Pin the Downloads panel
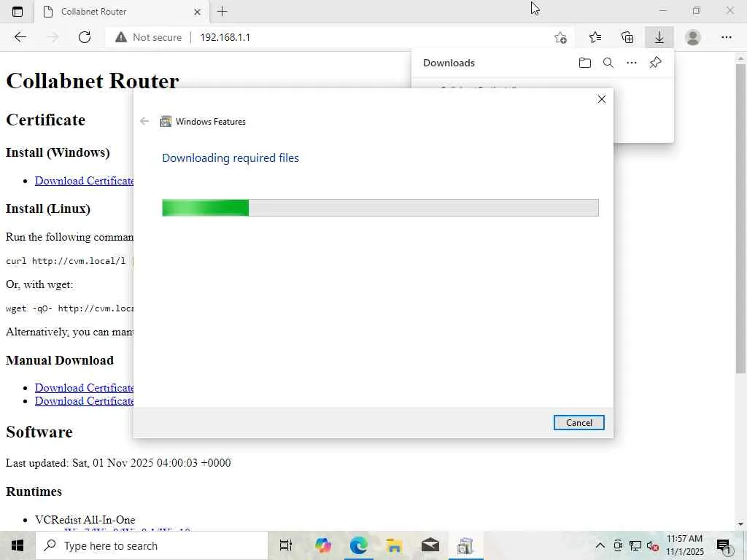 [656, 63]
